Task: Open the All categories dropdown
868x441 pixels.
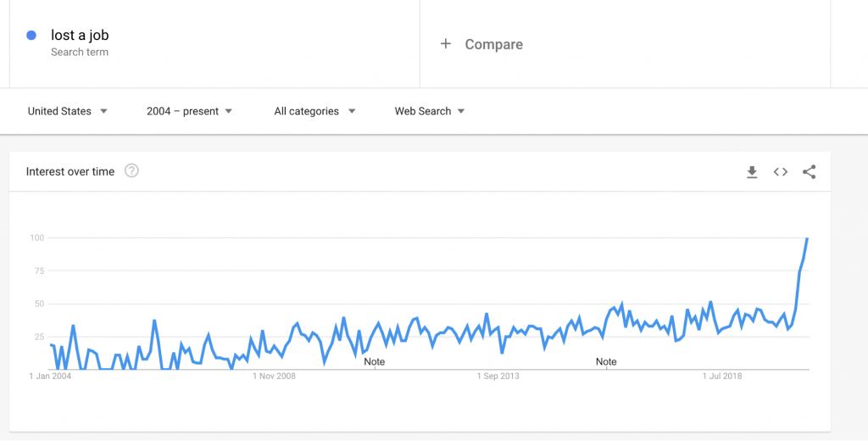Action: 314,111
